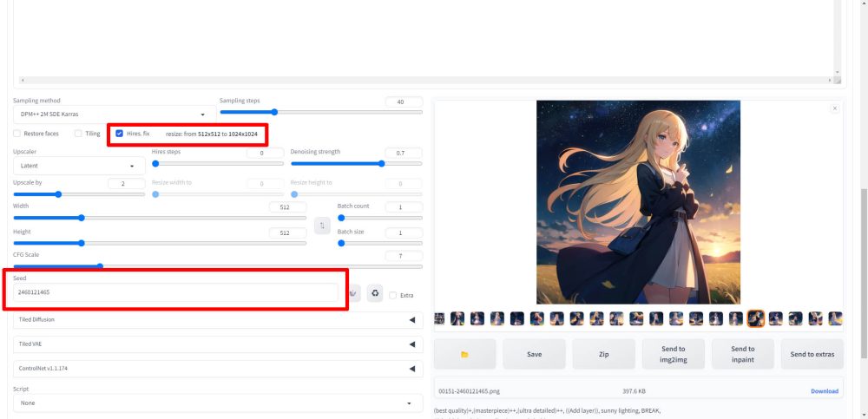Enable the Extra seed checkbox
Screen dimensions: 868x419
tap(393, 295)
